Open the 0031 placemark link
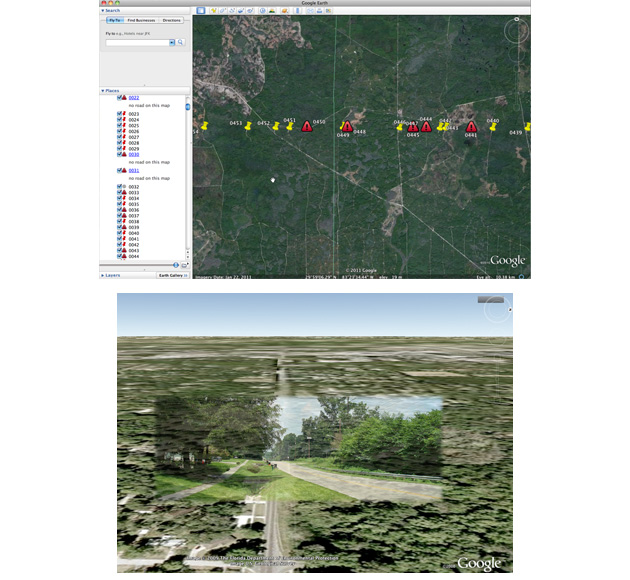The height and width of the screenshot is (580, 630). pos(134,170)
